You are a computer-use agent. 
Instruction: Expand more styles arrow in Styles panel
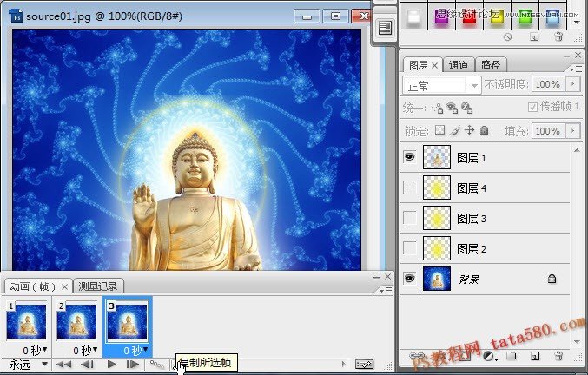[x=577, y=23]
